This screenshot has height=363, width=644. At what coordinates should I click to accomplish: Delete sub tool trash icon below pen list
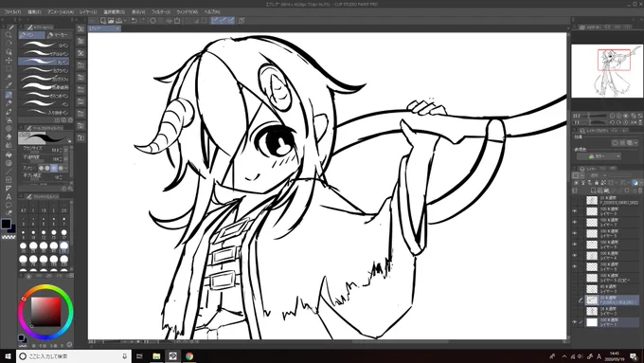pyautogui.click(x=70, y=120)
